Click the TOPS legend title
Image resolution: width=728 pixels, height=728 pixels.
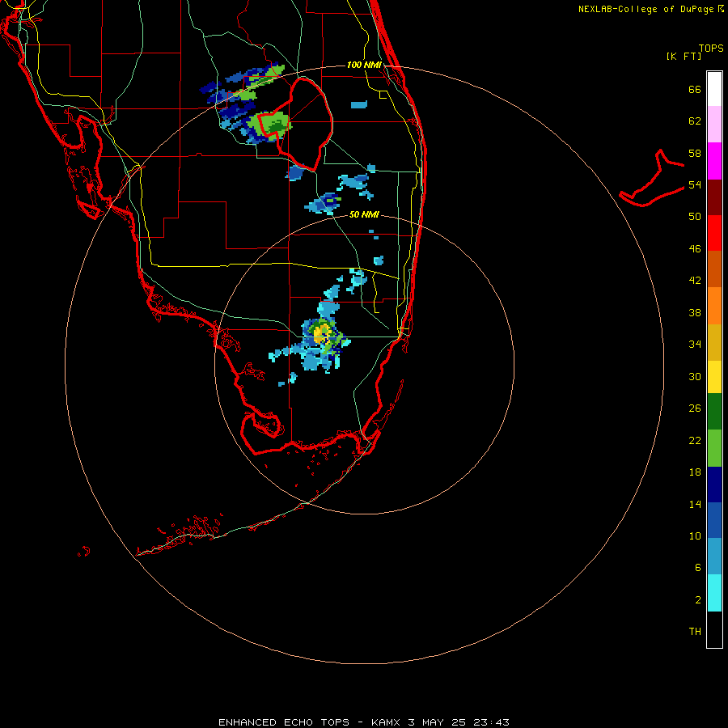pos(711,49)
